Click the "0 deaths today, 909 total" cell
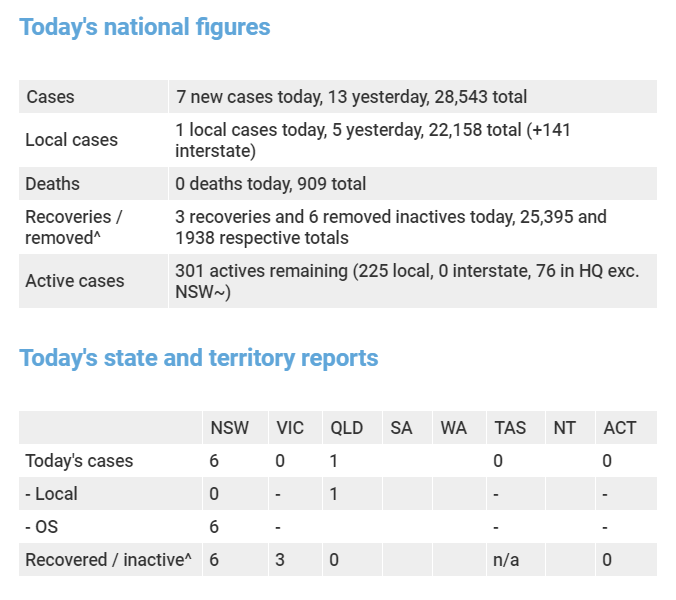The width and height of the screenshot is (676, 600). tap(271, 184)
